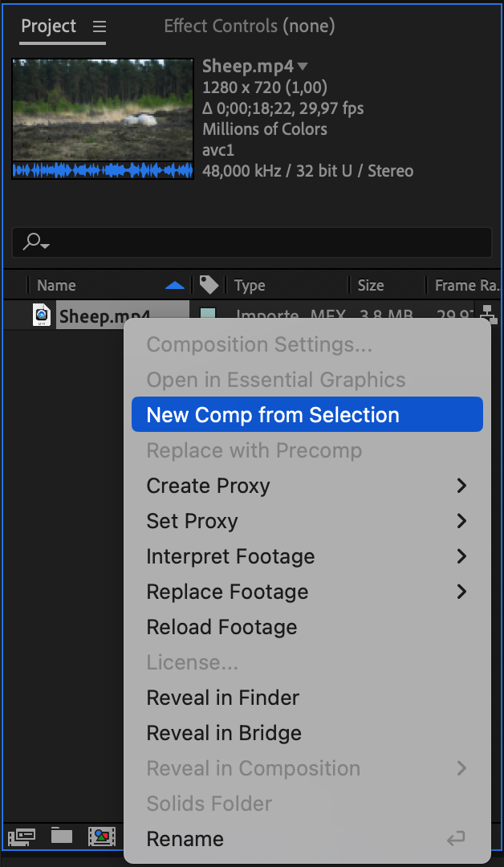Click the Interpret Footage icon at panel bottom
Viewport: 504px width, 867px height.
click(x=22, y=836)
